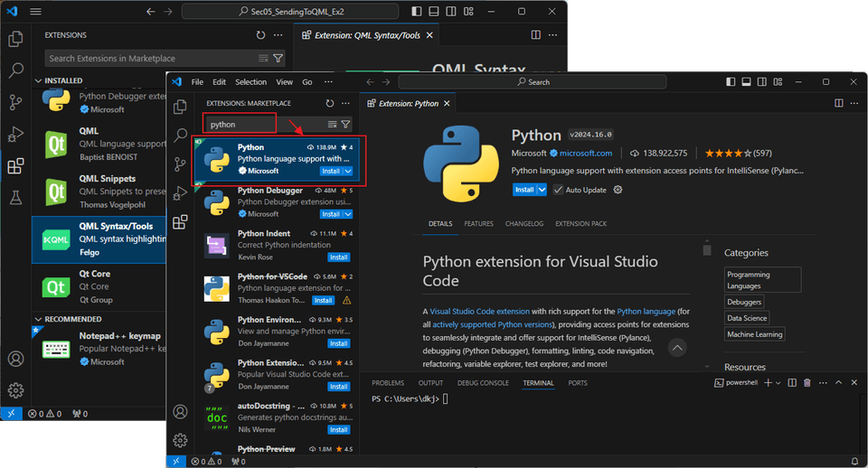Open the View menu
The width and height of the screenshot is (868, 468).
(285, 82)
